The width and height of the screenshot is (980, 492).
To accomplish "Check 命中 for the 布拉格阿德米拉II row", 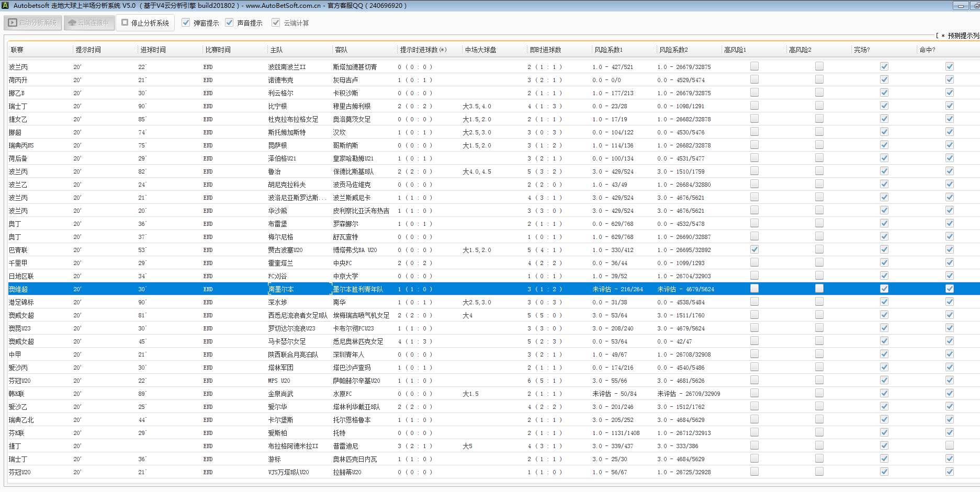I will tap(949, 445).
